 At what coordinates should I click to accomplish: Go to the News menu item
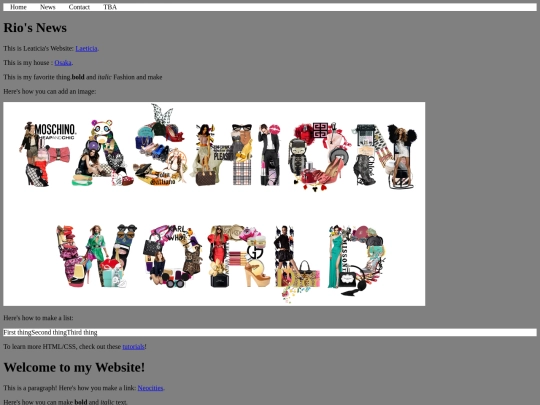(x=48, y=7)
